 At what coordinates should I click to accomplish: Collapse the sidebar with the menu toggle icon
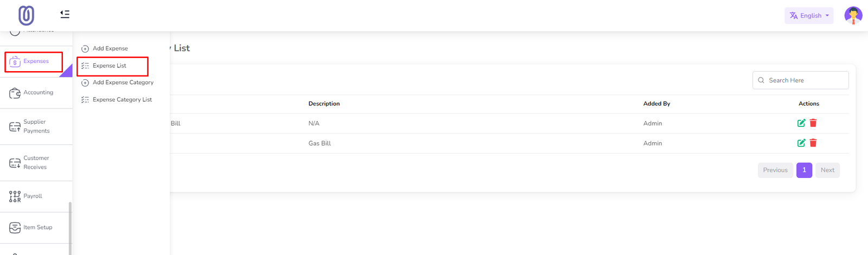click(65, 14)
